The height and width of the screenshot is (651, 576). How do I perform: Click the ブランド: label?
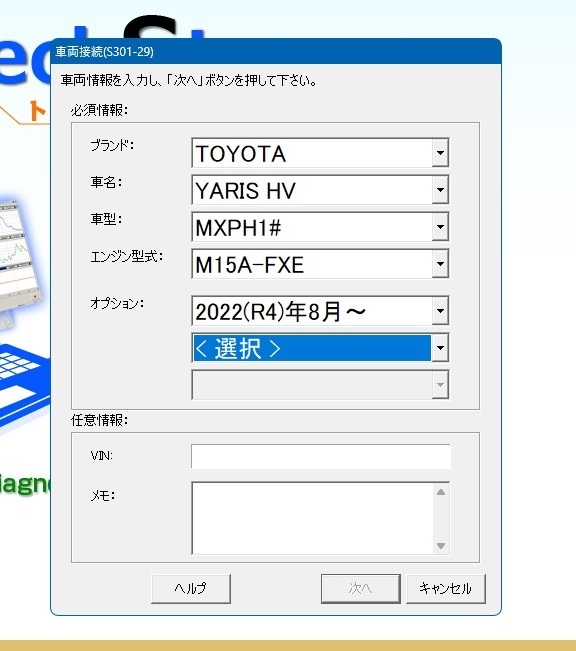point(112,145)
